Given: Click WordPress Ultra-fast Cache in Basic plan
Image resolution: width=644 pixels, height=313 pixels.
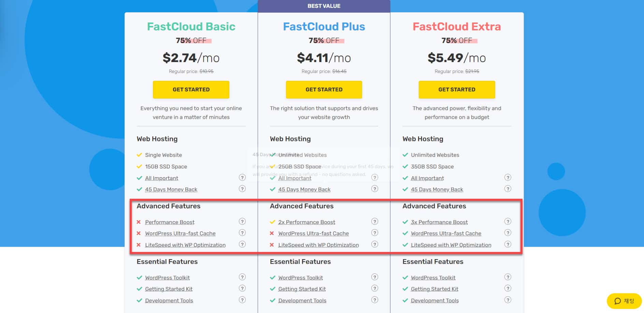Looking at the screenshot, I should 180,233.
